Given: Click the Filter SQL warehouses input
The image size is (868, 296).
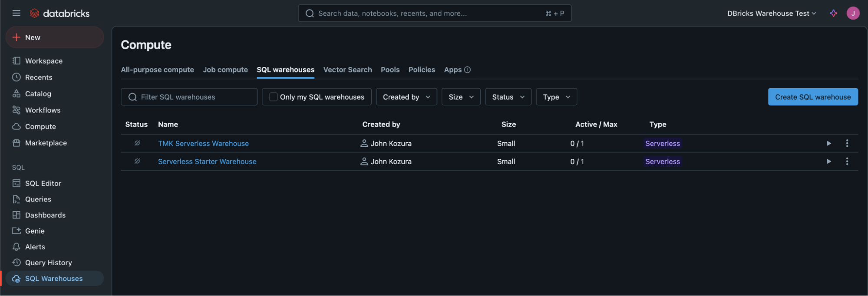Looking at the screenshot, I should tap(189, 97).
